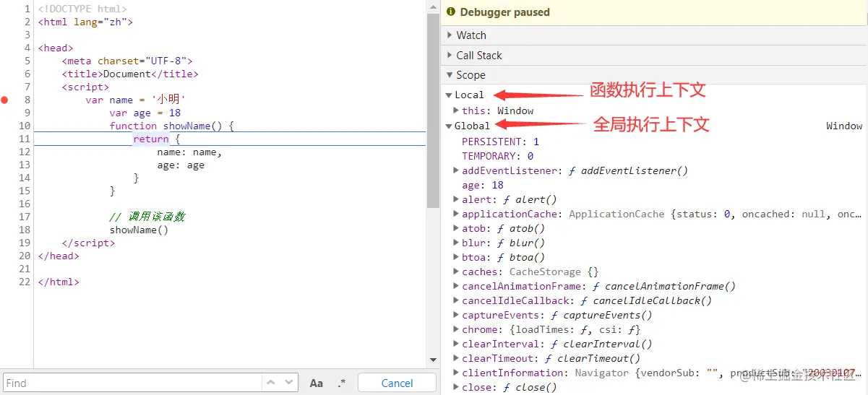Select the 'age: 18' scope row
This screenshot has width=868, height=395.
tap(483, 185)
